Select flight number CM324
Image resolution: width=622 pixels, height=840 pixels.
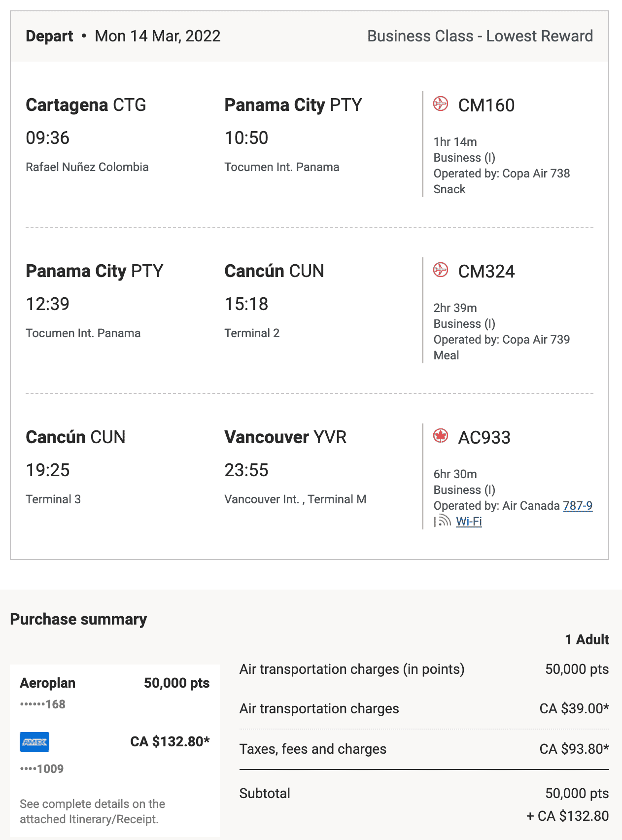click(486, 272)
